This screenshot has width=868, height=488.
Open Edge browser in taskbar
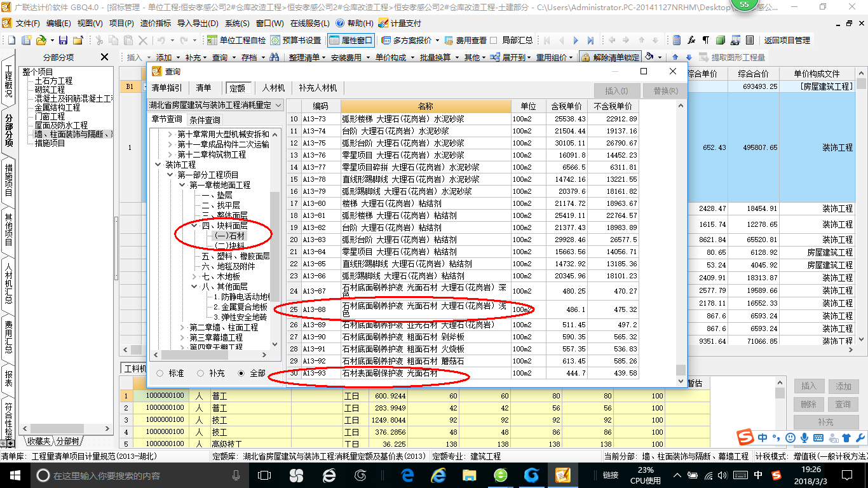coord(407,475)
